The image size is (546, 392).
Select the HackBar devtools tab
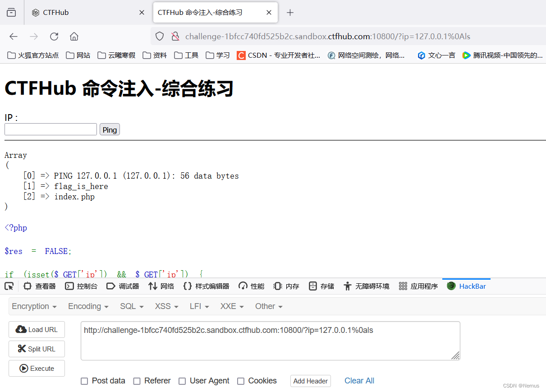pyautogui.click(x=466, y=286)
